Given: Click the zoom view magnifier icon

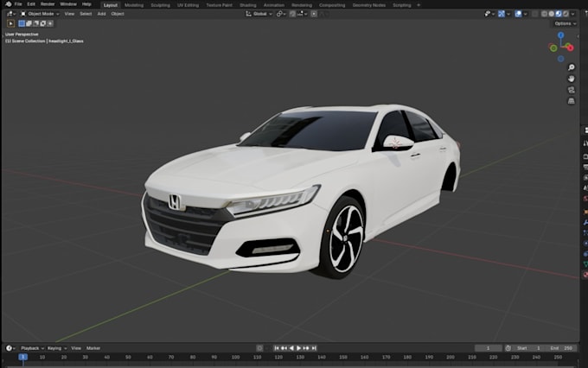Looking at the screenshot, I should 571,67.
